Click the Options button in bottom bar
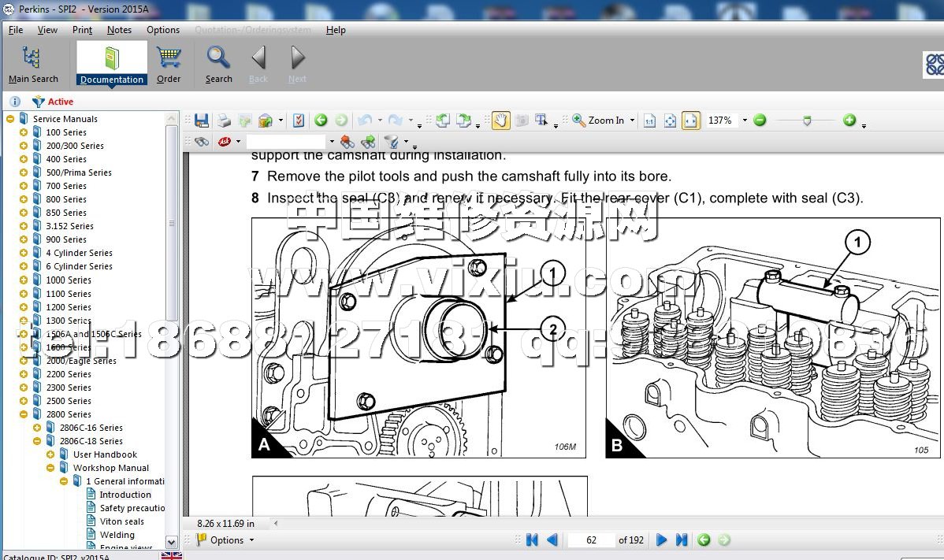This screenshot has height=560, width=944. [x=226, y=540]
